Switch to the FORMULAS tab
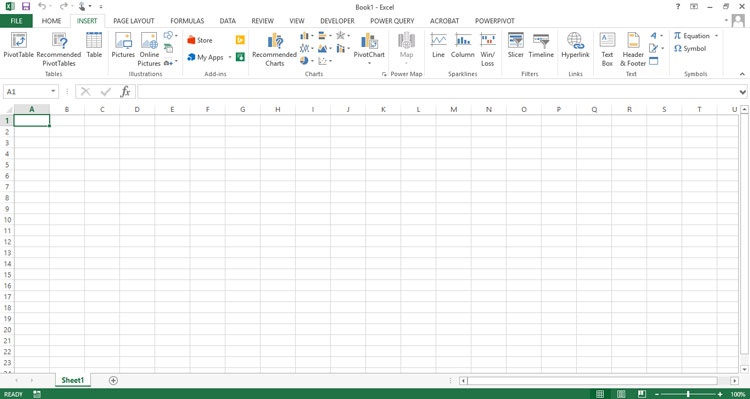Viewport: 750px width, 399px height. 187,21
